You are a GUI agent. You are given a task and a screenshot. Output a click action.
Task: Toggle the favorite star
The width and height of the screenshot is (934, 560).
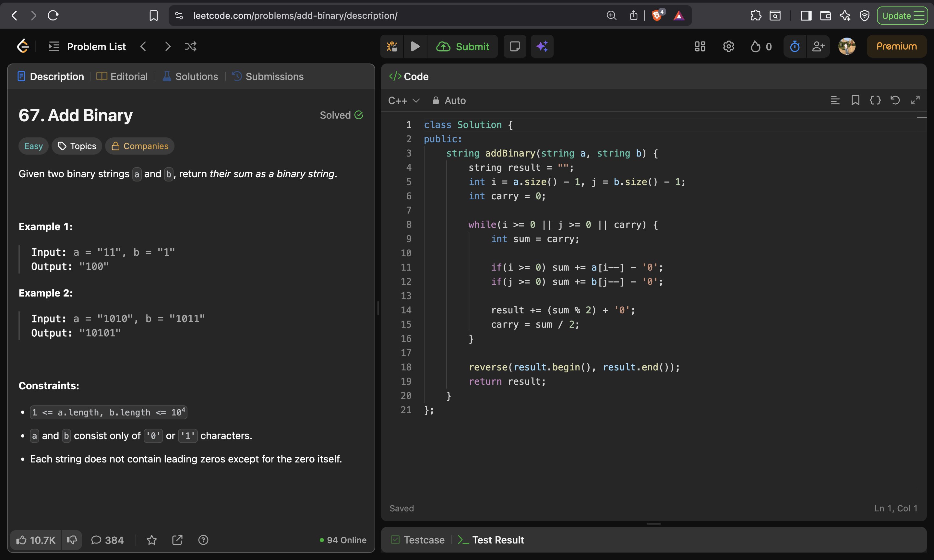[152, 540]
